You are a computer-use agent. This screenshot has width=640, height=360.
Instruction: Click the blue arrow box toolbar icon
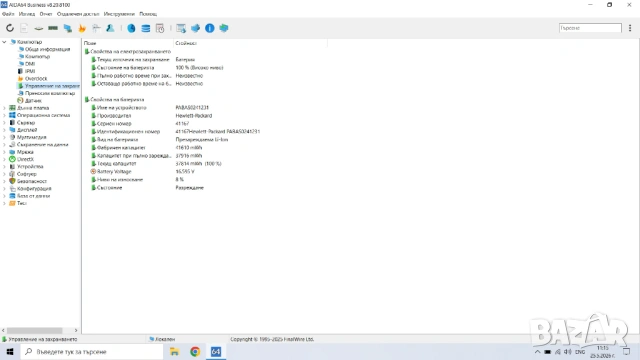point(196,28)
